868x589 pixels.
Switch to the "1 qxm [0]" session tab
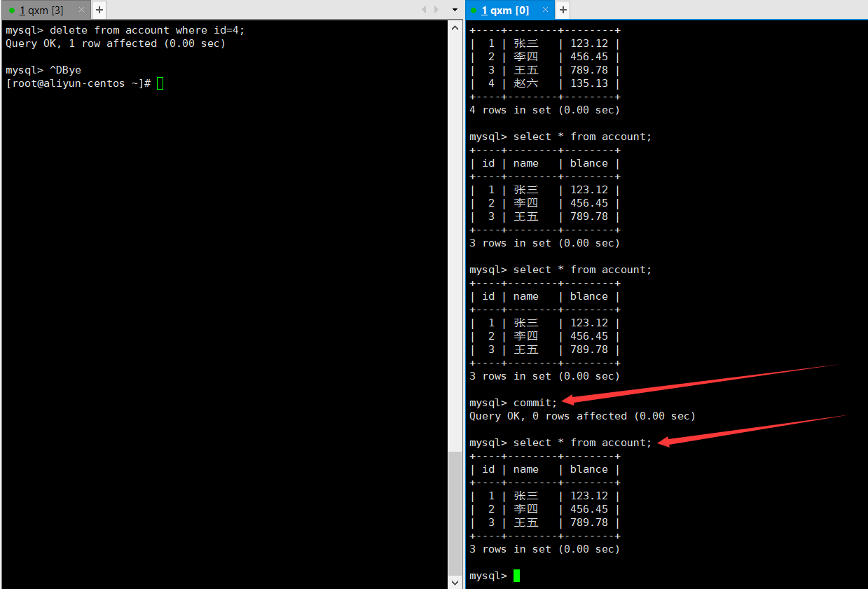[509, 10]
